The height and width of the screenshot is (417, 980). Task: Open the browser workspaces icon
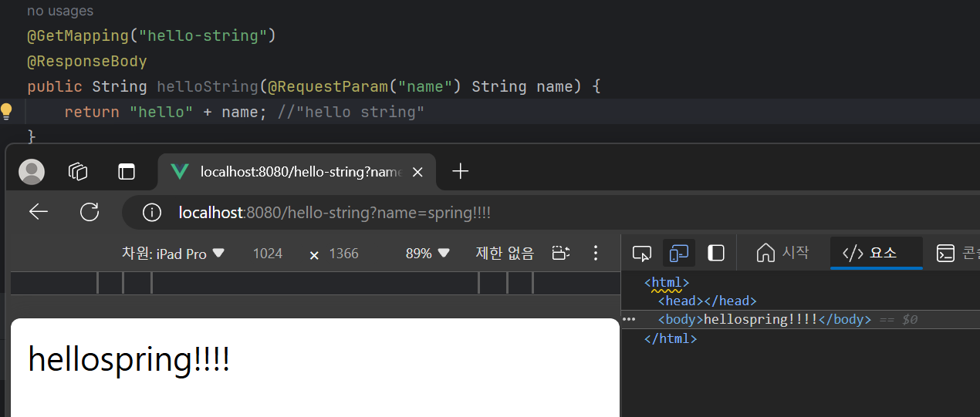(x=78, y=171)
